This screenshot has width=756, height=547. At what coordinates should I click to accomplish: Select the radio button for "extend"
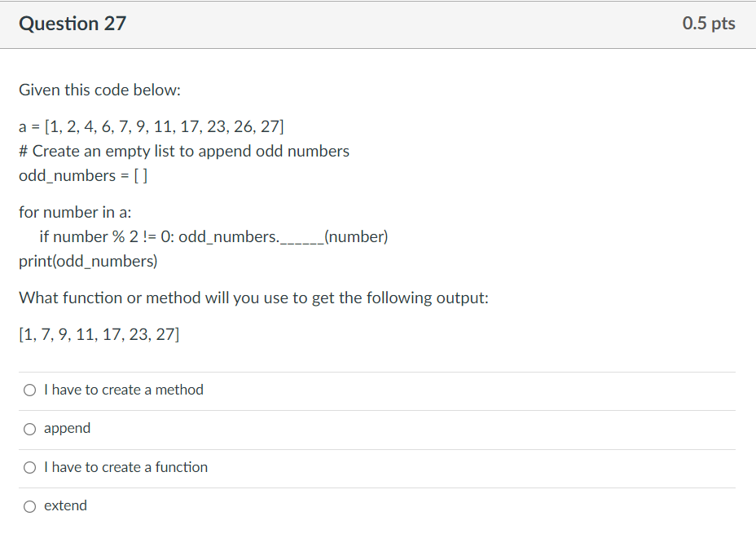point(29,505)
